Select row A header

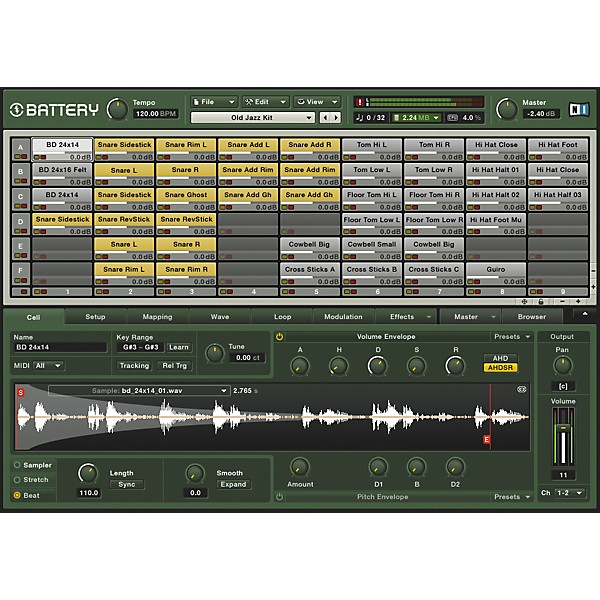[21, 149]
